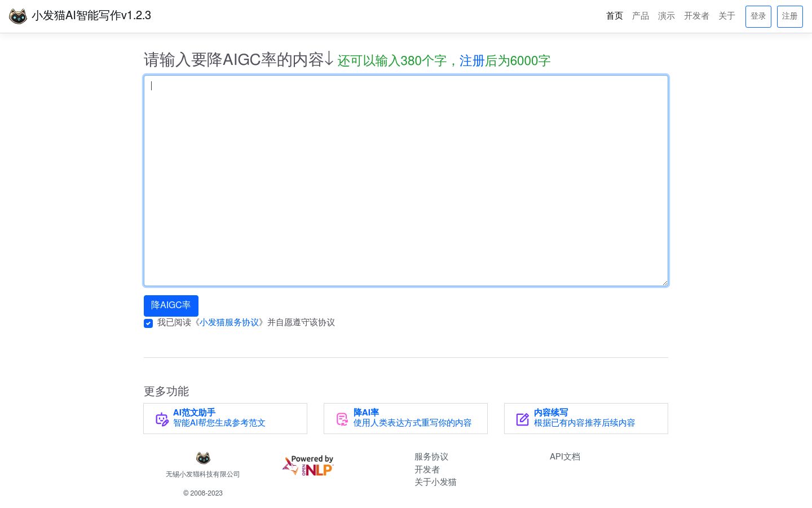Click the 请输入要降AIGC率的内容 heading

point(239,59)
